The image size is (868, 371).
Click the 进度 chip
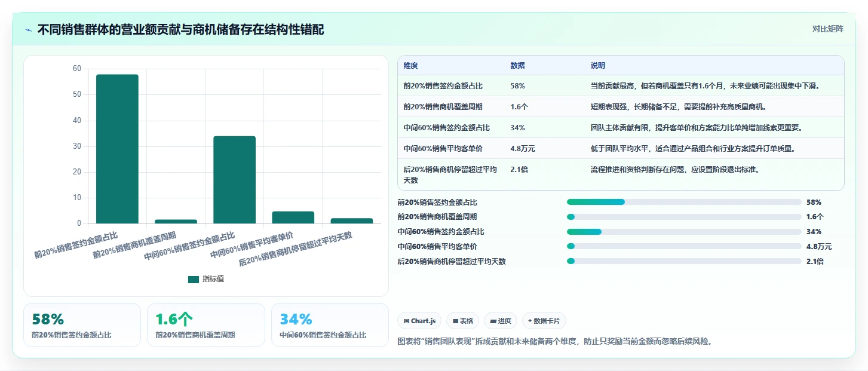[x=500, y=321]
